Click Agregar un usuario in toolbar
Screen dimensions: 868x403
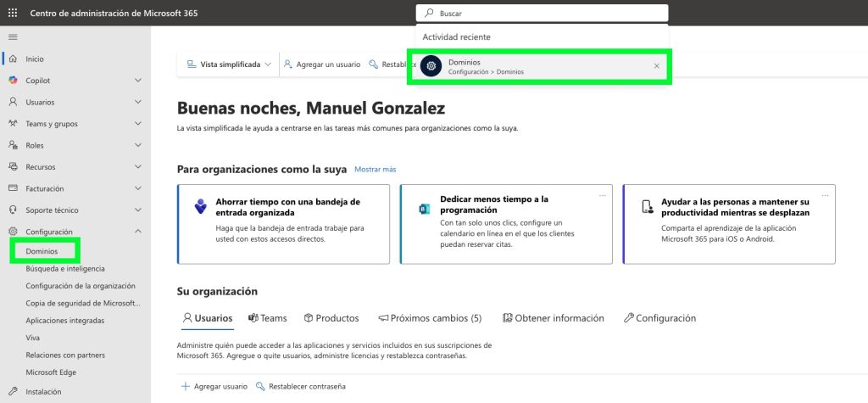(x=322, y=64)
